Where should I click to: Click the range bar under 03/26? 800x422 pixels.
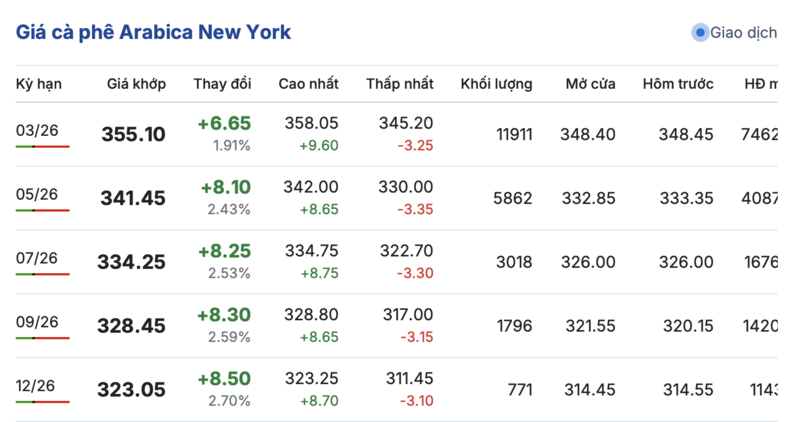pyautogui.click(x=43, y=146)
